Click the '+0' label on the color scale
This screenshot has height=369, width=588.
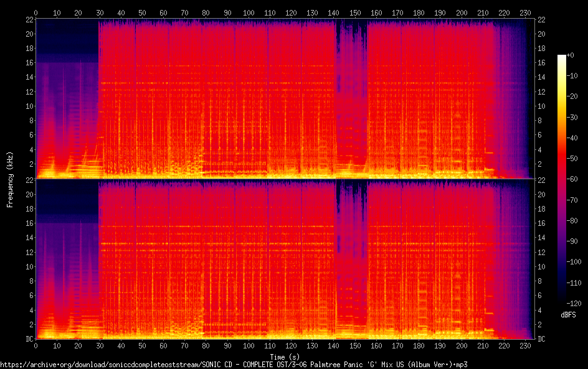point(570,55)
